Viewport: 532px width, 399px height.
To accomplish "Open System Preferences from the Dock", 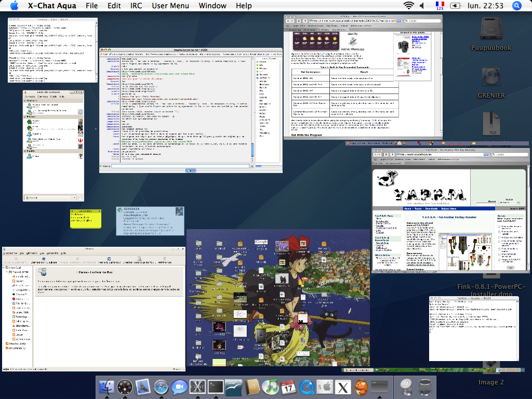I will pos(325,387).
